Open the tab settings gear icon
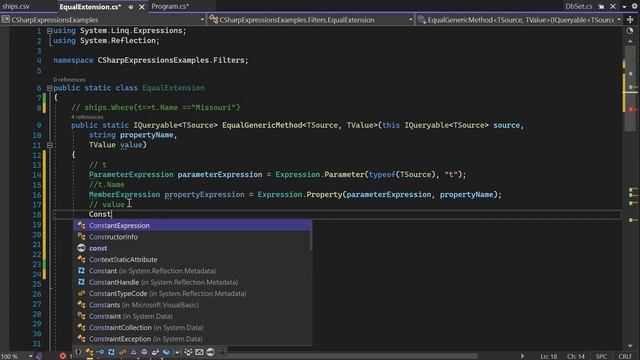The height and width of the screenshot is (360, 640). (635, 7)
